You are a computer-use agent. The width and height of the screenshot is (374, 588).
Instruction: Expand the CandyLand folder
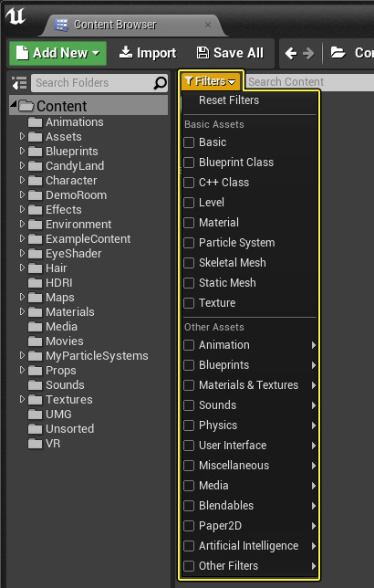coord(22,165)
